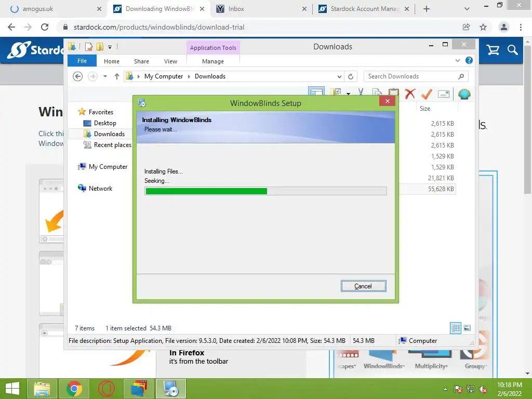Screen dimensions: 532x399
Task: Open the Manage ribbon tab
Action: (x=212, y=61)
